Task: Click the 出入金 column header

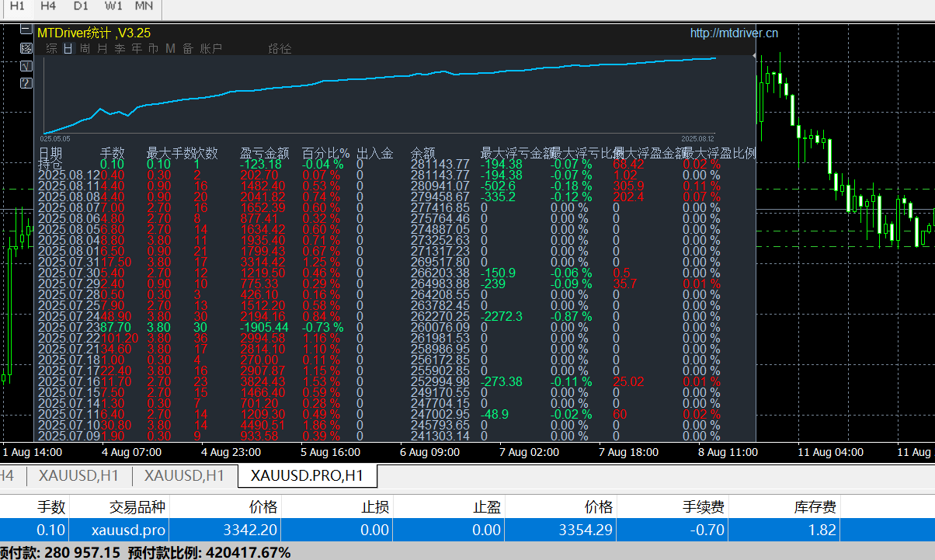Action: (x=375, y=153)
